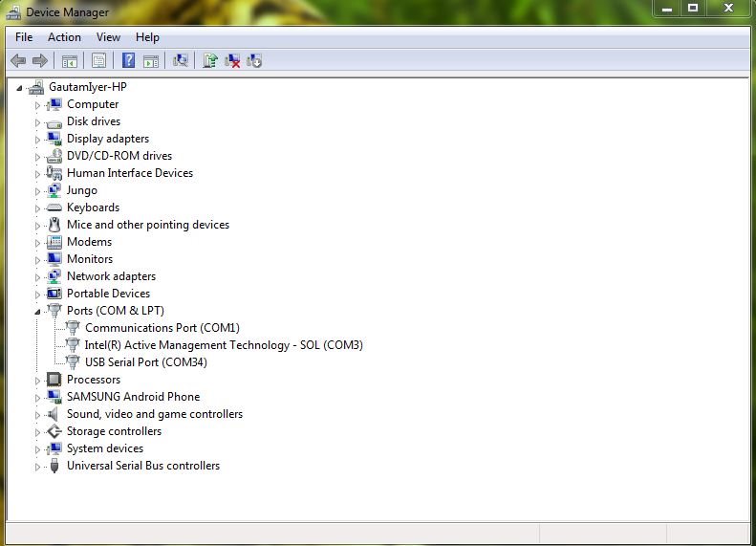Select the Display adapters label
Image resolution: width=756 pixels, height=546 pixels.
click(x=108, y=139)
